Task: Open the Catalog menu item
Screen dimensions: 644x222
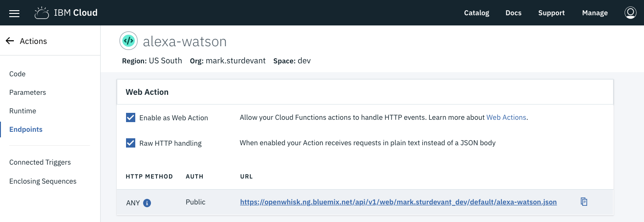Action: 476,13
